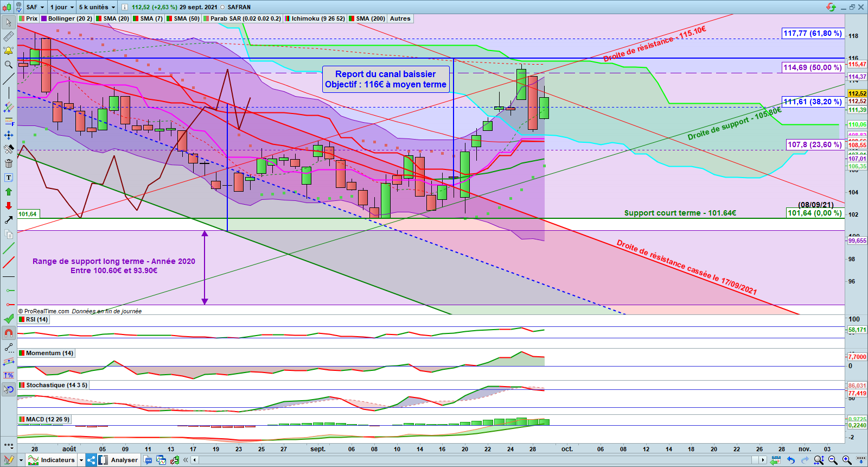Expand the Indicateurs dropdown arrow

[x=81, y=460]
